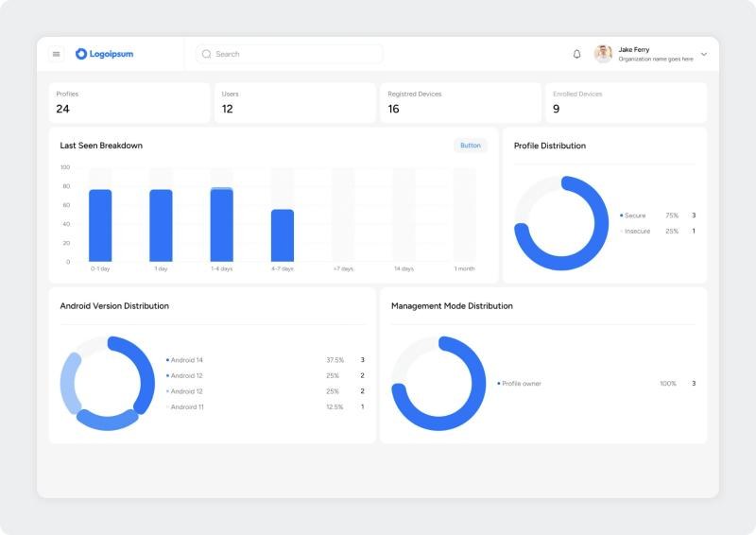The width and height of the screenshot is (756, 535).
Task: Select the Management Mode donut chart ring
Action: [477, 386]
